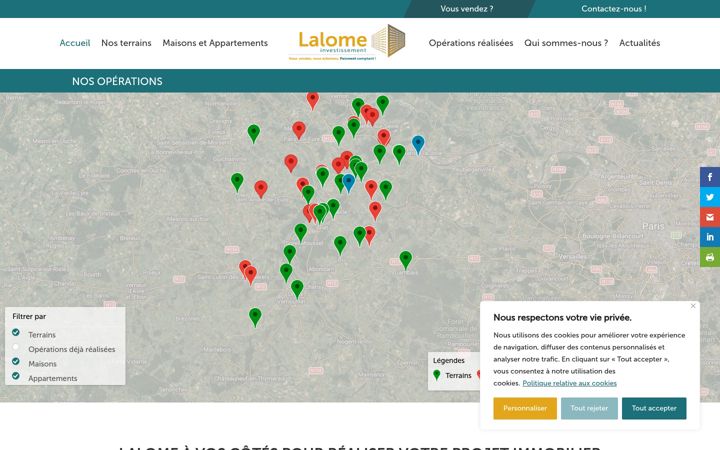Click Tout rejeter button

pos(589,408)
